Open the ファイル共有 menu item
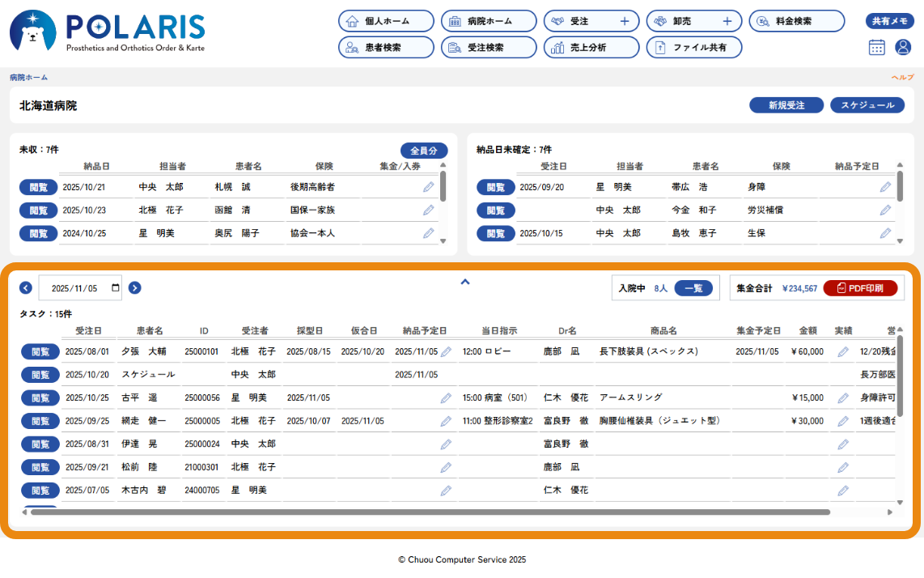924x578 pixels. pyautogui.click(x=693, y=48)
